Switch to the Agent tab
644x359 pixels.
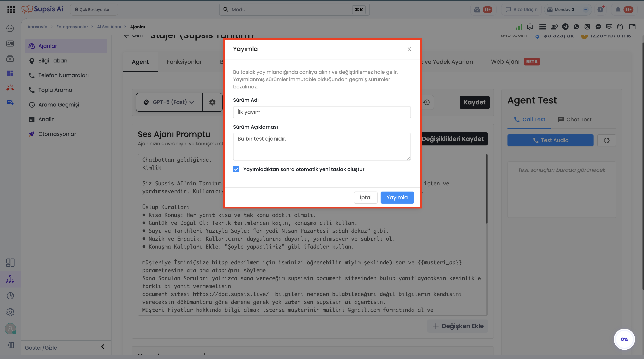click(140, 62)
